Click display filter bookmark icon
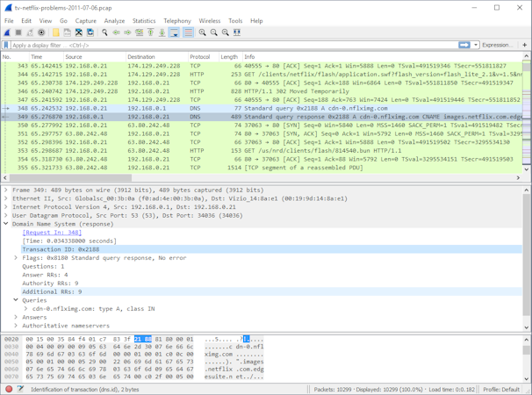 pos(6,45)
